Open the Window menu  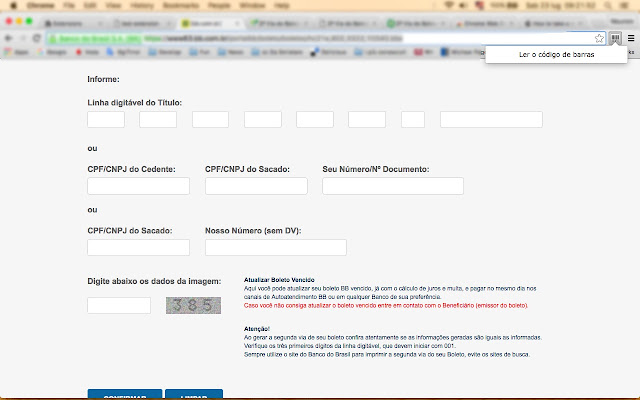(x=252, y=6)
